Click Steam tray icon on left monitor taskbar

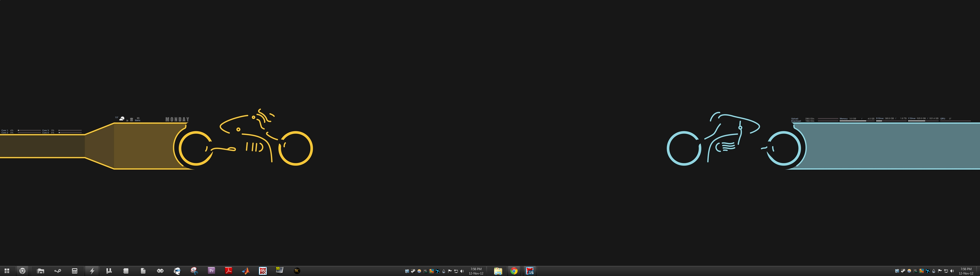(x=413, y=271)
